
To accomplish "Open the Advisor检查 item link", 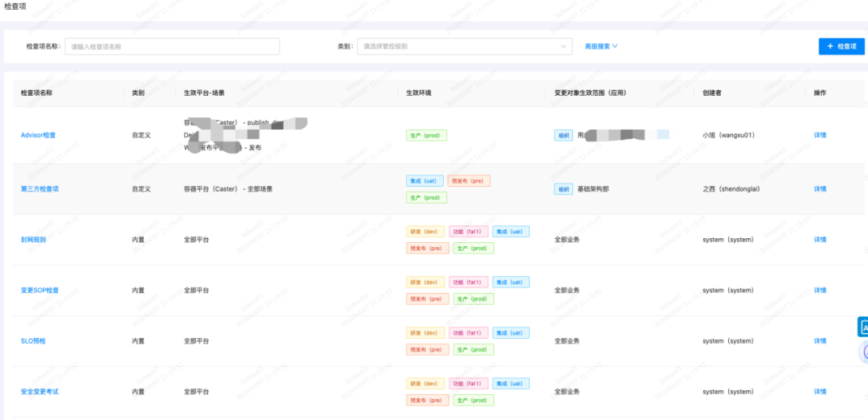I will click(39, 135).
